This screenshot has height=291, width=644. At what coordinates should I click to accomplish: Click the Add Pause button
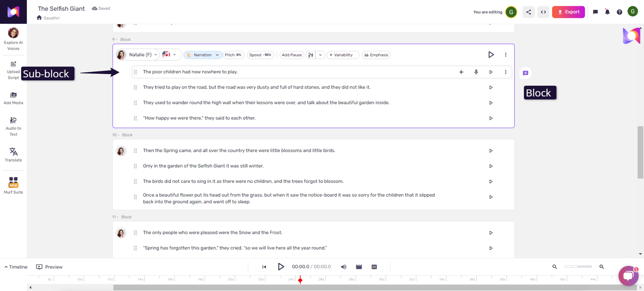pyautogui.click(x=291, y=55)
